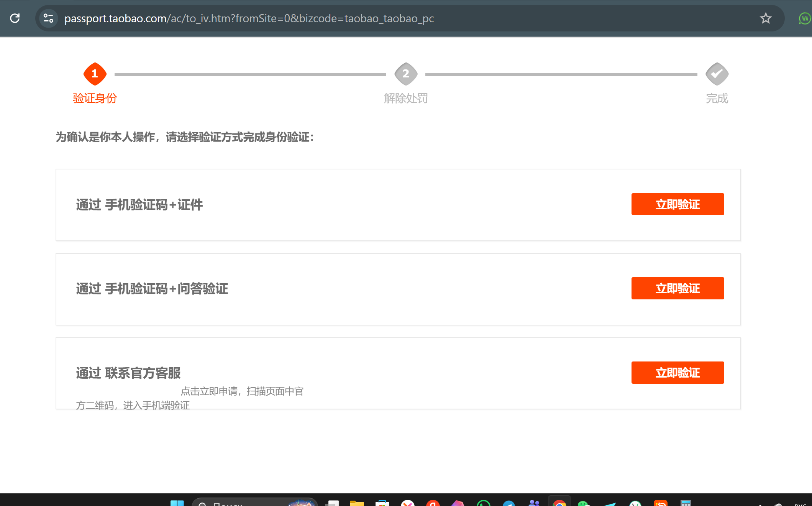Click the gray step 2 diamond icon

(406, 74)
